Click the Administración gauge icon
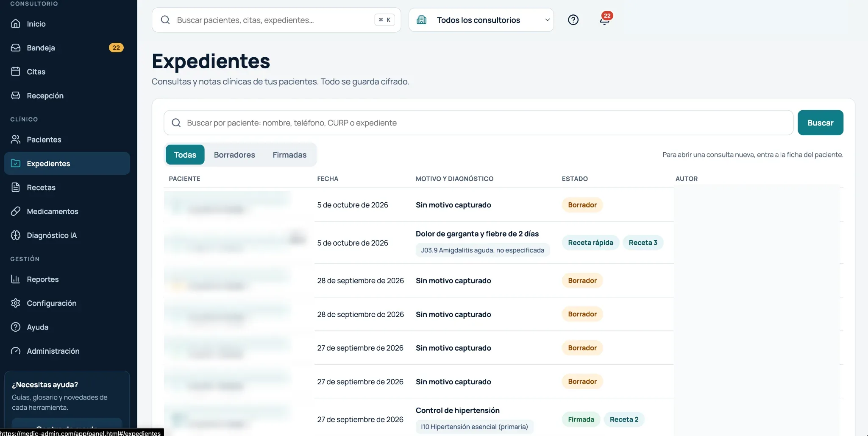Viewport: 868px width, 436px height. (x=16, y=351)
